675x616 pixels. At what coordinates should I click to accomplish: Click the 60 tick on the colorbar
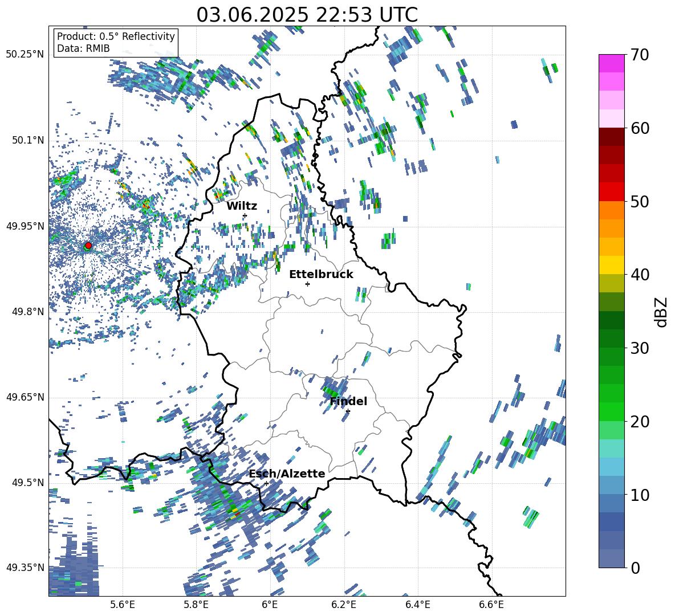pos(640,128)
